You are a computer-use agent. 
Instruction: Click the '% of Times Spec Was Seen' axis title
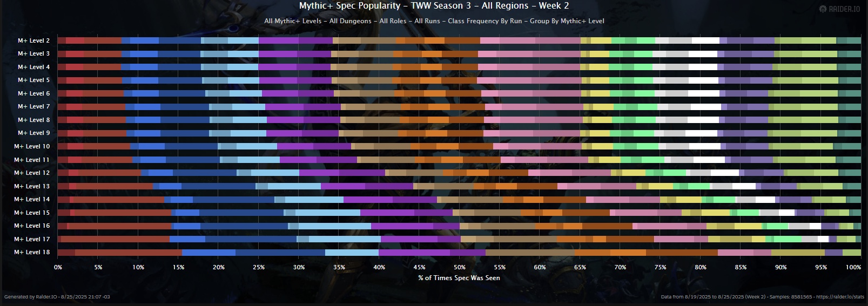tap(459, 278)
